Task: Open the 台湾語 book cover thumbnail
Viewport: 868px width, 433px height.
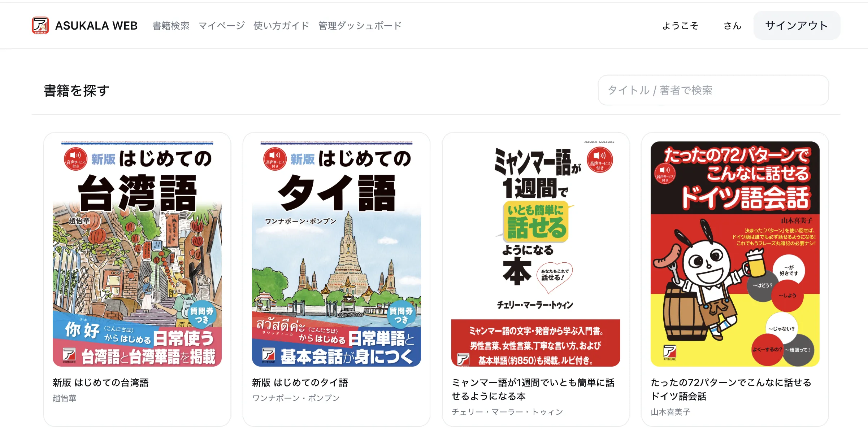Action: coord(137,254)
